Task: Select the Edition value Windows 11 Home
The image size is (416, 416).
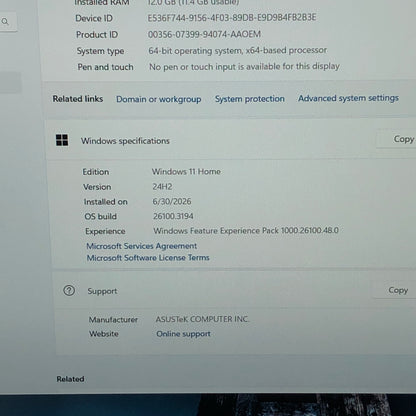Action: [x=186, y=172]
